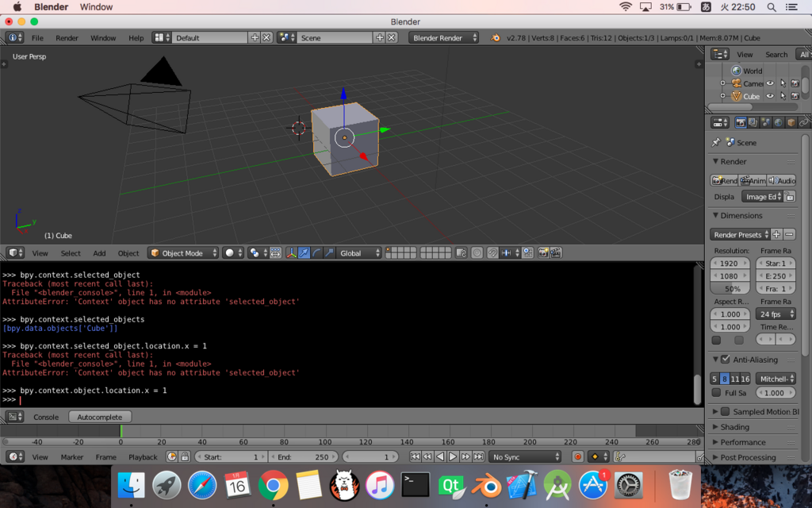Expand the Shading panel
This screenshot has height=508, width=812.
pyautogui.click(x=734, y=426)
